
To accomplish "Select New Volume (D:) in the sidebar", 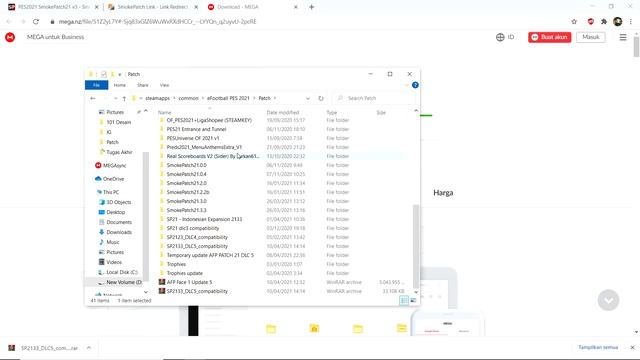I will (120, 282).
